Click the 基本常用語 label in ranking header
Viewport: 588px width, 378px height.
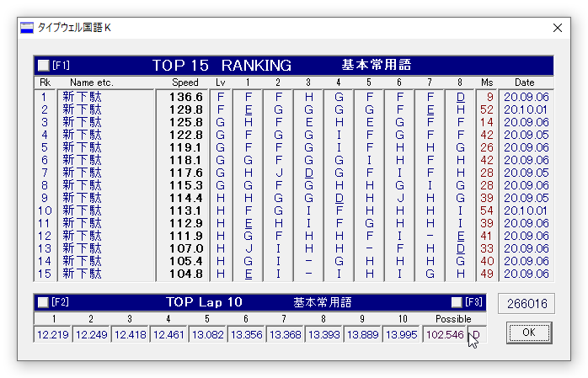click(x=376, y=65)
